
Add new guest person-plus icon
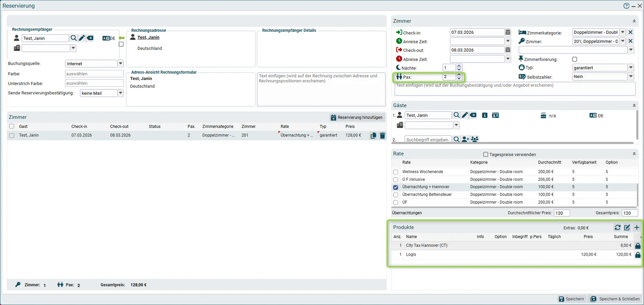coord(466,139)
